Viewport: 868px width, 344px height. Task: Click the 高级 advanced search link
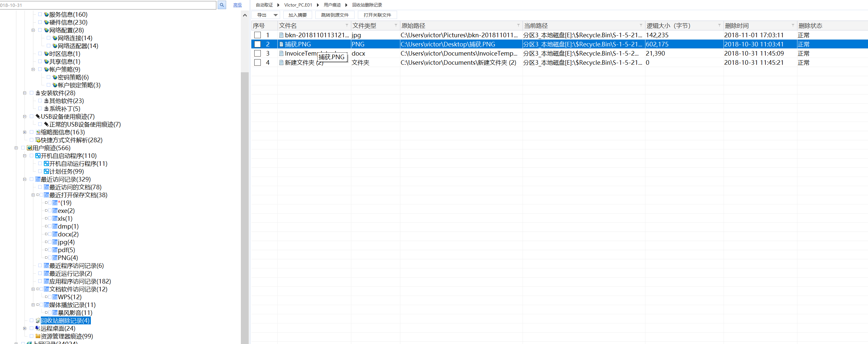click(237, 5)
